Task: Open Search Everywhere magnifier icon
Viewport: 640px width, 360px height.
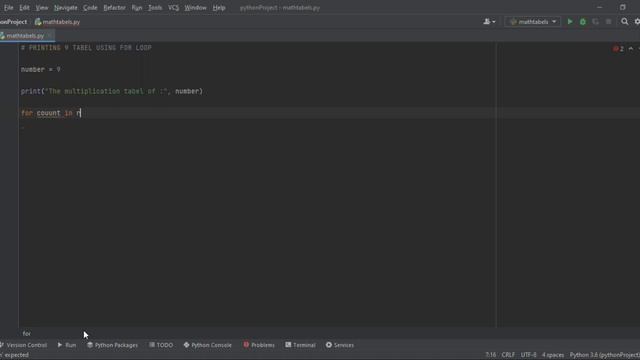Action: click(624, 22)
